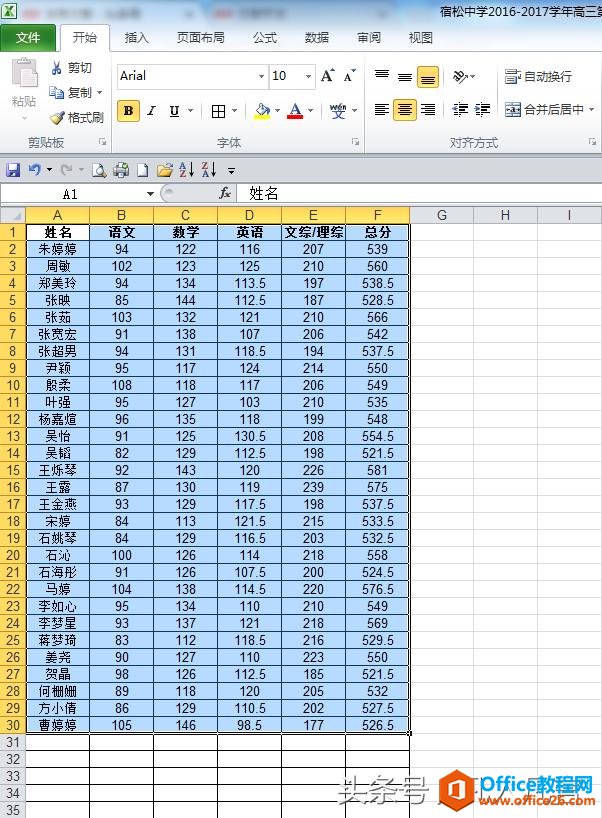The width and height of the screenshot is (602, 818).
Task: Switch to Data (数据) tab
Action: (317, 38)
